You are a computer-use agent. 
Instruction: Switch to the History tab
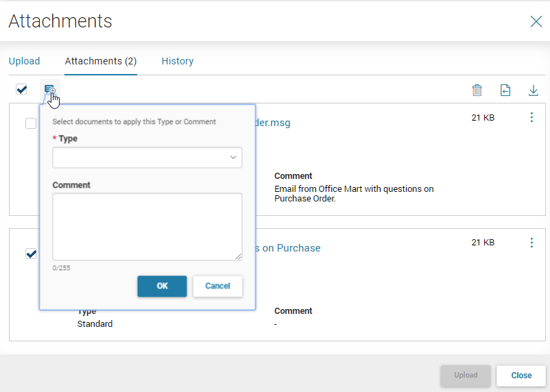pos(178,61)
